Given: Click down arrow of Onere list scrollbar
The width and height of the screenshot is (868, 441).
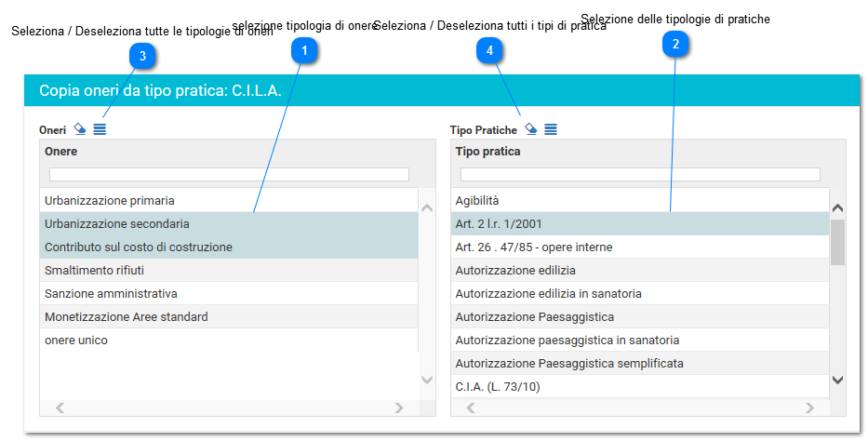Looking at the screenshot, I should 427,380.
